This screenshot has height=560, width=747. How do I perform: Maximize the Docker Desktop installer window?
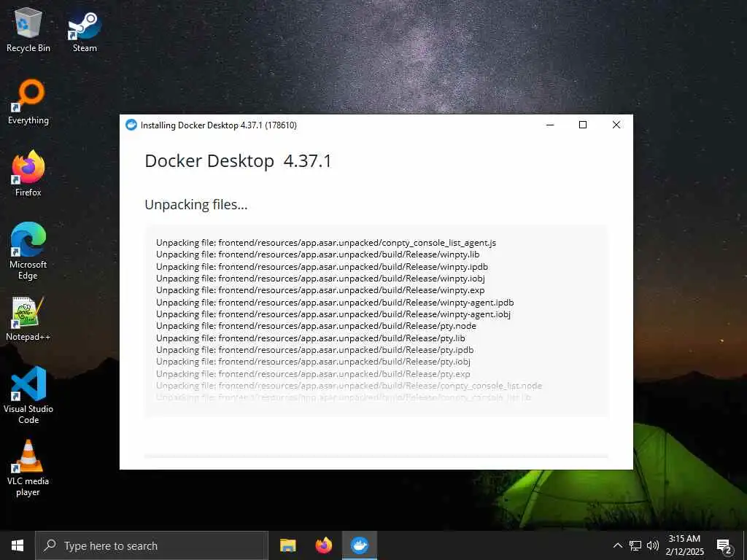click(583, 125)
